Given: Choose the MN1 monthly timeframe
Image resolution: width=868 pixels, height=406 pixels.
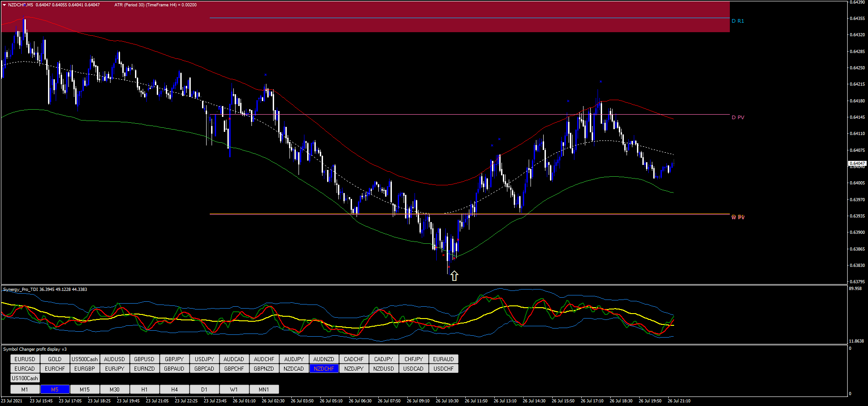Looking at the screenshot, I should (x=264, y=389).
